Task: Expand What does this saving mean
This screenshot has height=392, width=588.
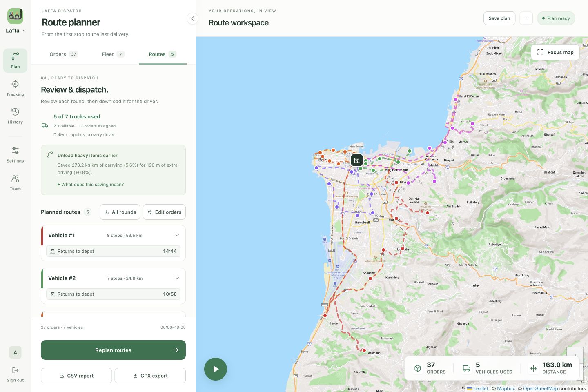Action: click(91, 185)
